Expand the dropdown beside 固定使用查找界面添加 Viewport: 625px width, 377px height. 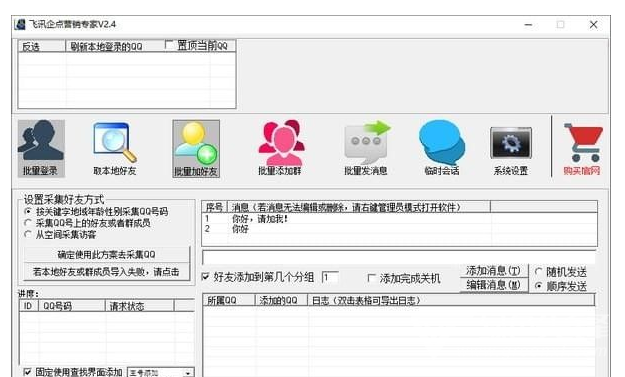coord(188,373)
